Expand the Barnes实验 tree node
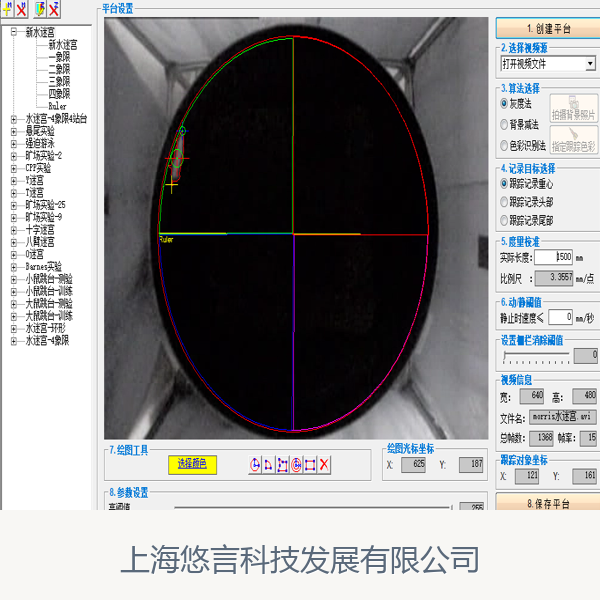The height and width of the screenshot is (600, 600). tap(14, 267)
